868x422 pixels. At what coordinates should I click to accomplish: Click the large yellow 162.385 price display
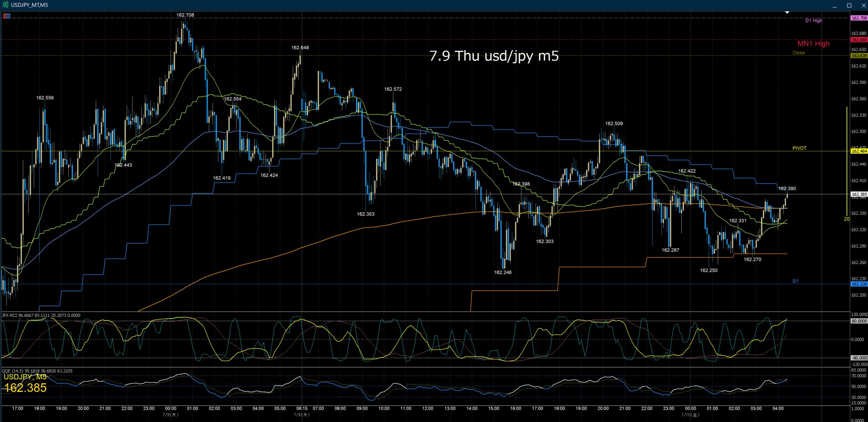point(26,388)
